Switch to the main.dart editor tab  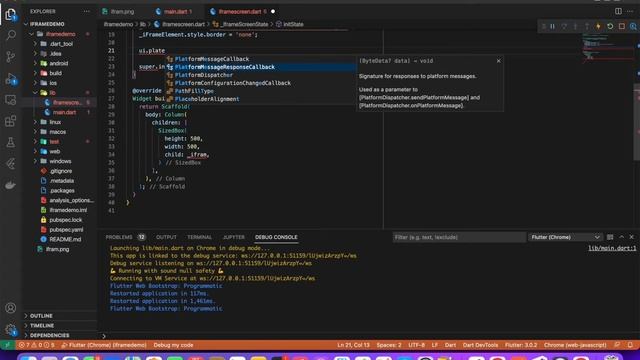pyautogui.click(x=177, y=11)
